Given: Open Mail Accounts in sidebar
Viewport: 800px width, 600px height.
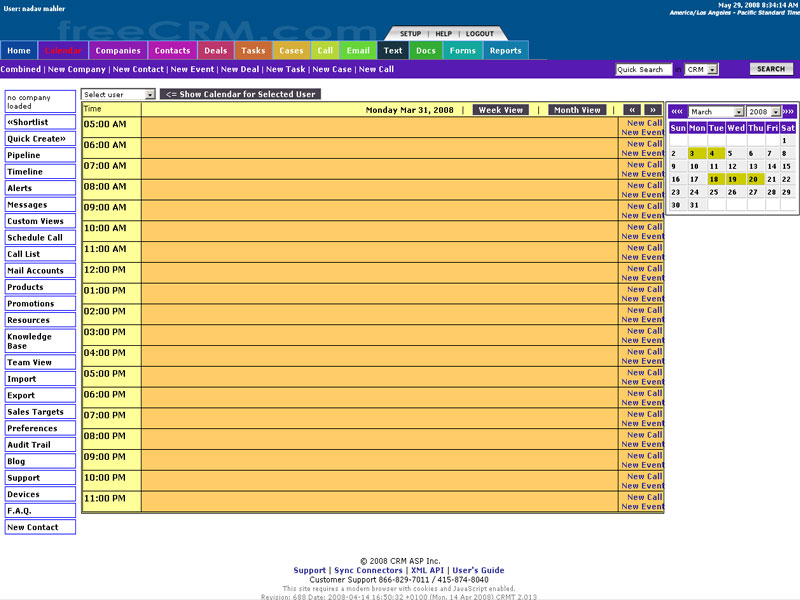Looking at the screenshot, I should 40,270.
